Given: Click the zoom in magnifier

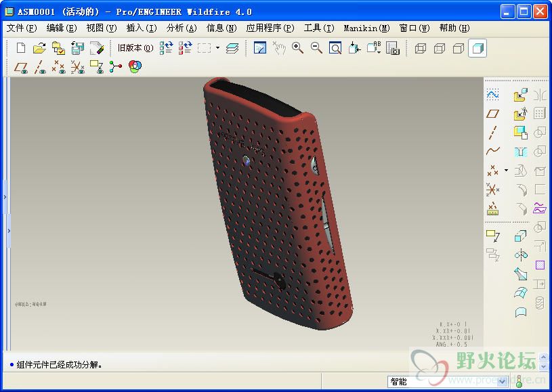Looking at the screenshot, I should (x=298, y=48).
